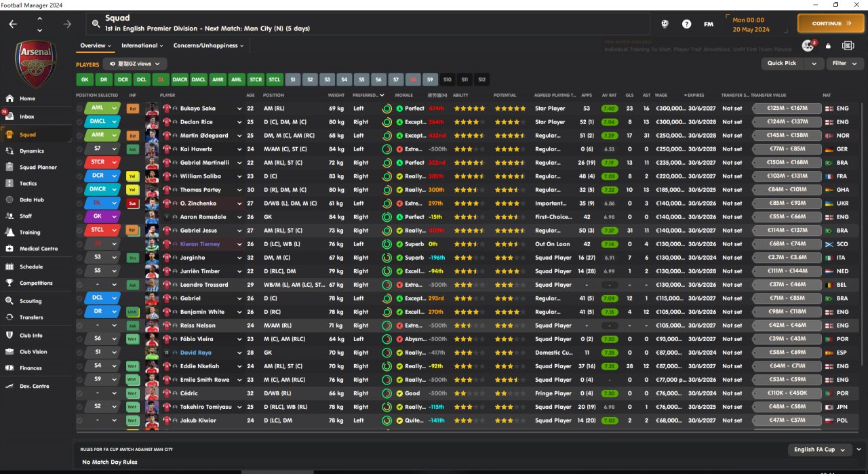This screenshot has height=474, width=868.
Task: Open Staff in the sidebar
Action: pyautogui.click(x=26, y=216)
